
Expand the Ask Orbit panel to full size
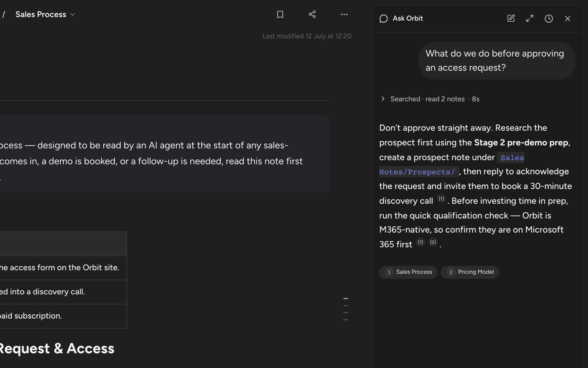(530, 18)
